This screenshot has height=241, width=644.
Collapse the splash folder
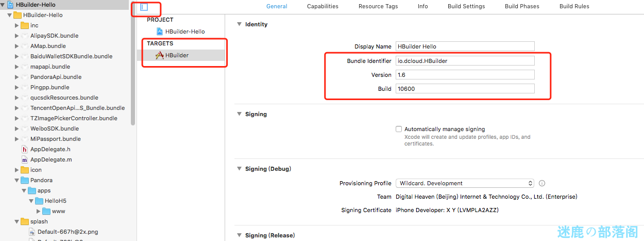click(16, 221)
